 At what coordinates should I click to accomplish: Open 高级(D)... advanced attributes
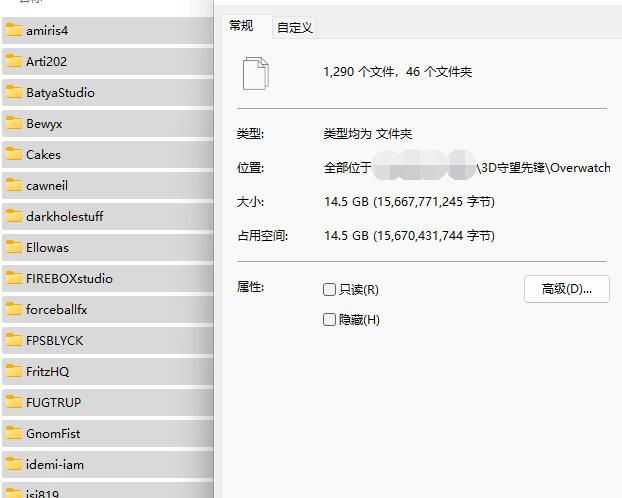[x=566, y=289]
